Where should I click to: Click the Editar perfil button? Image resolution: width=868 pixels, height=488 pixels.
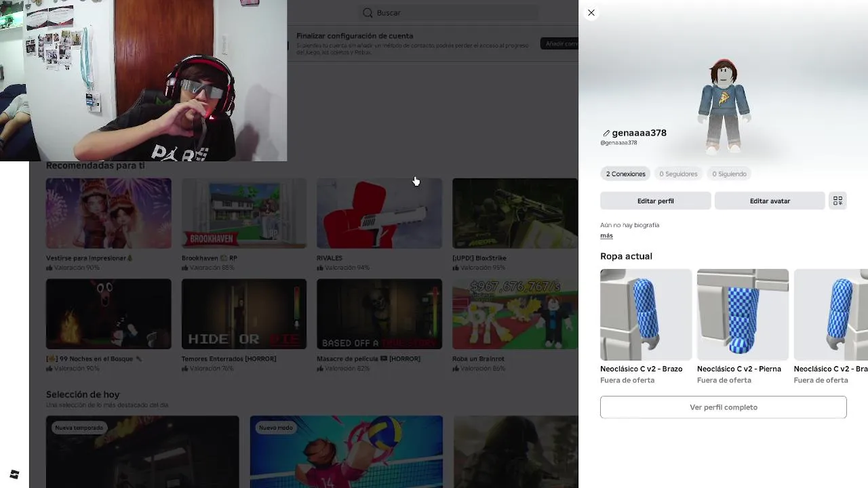point(655,201)
